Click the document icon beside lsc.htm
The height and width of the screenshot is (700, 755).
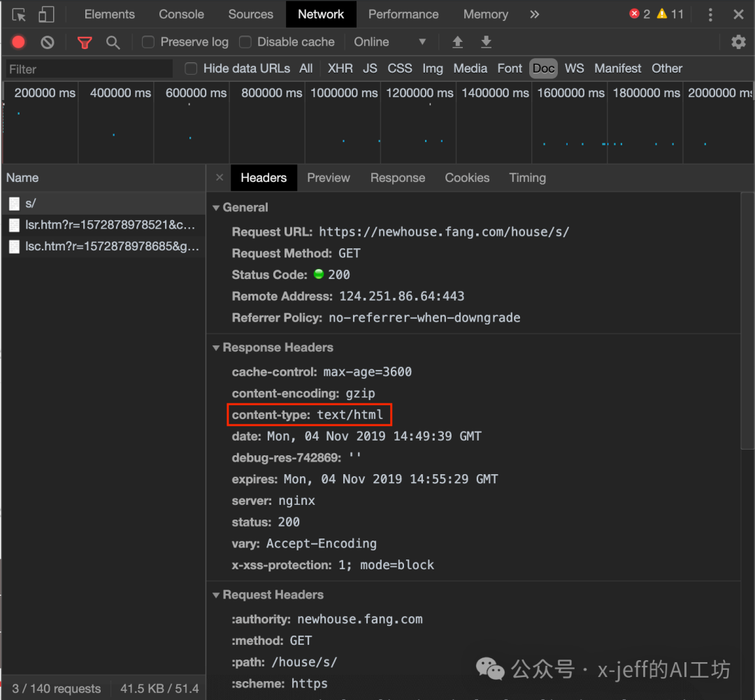[x=15, y=247]
